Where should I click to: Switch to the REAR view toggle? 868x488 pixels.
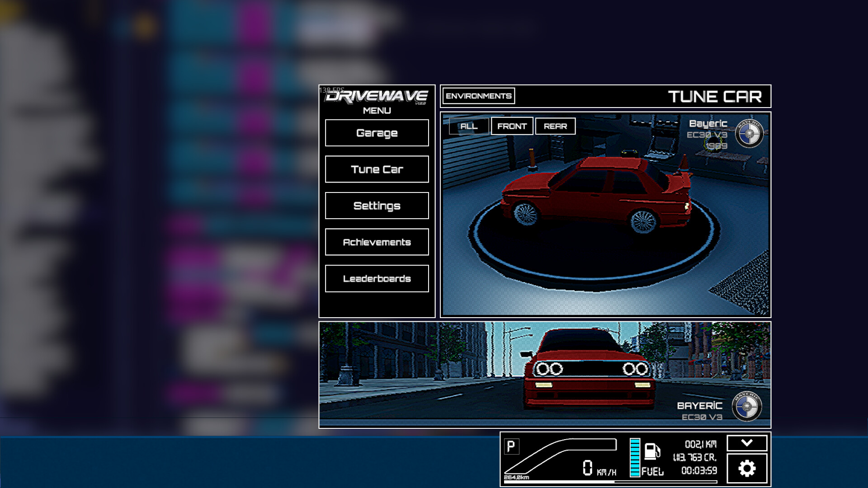555,126
